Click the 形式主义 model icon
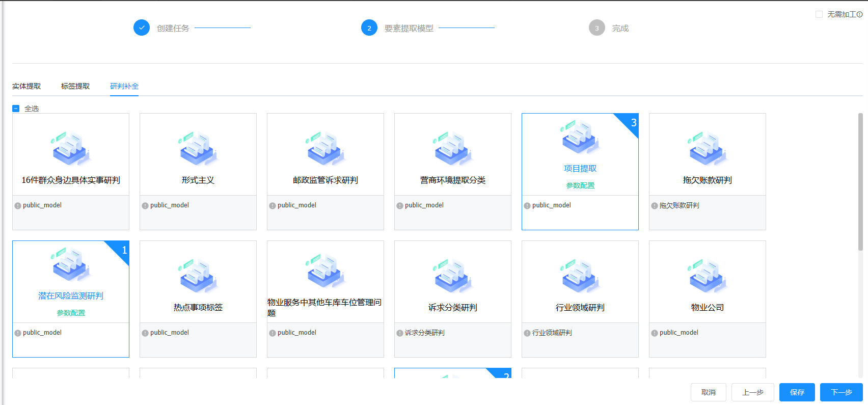868x405 pixels. 198,148
